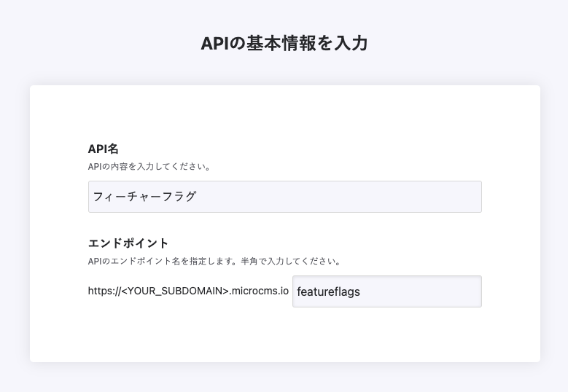Click the word "API" in the page heading

pos(214,44)
